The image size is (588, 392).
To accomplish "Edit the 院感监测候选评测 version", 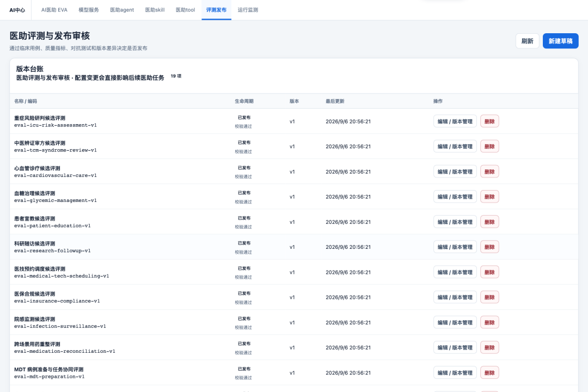I will (x=455, y=322).
